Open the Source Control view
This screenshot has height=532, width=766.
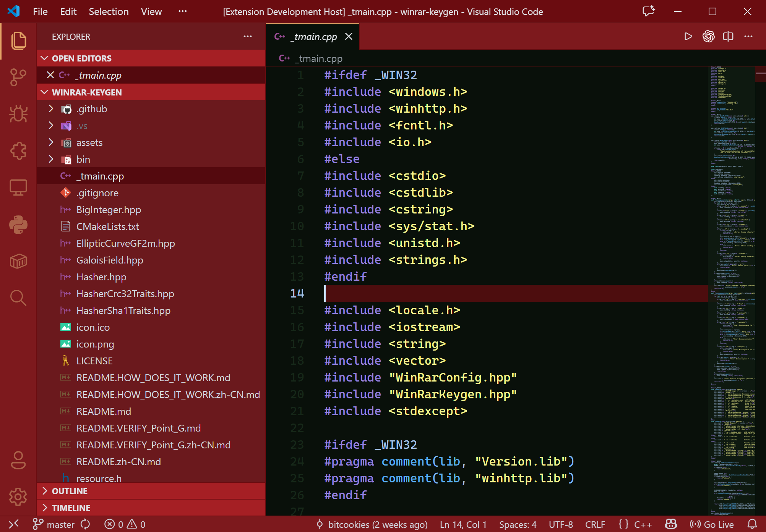pos(18,78)
